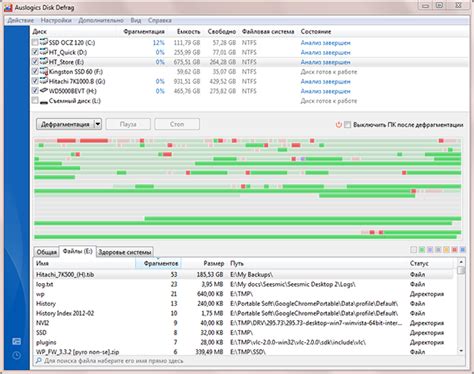Open the Дополнительно menu

tap(101, 20)
